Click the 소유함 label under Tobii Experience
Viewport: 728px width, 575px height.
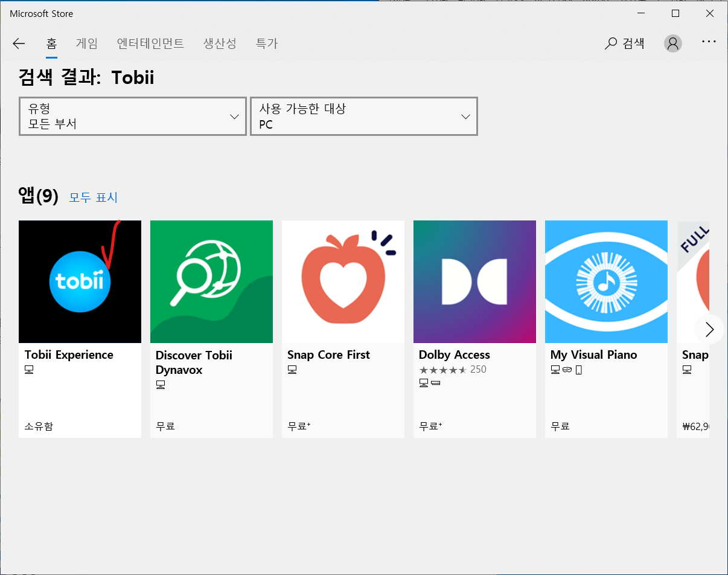(x=39, y=426)
